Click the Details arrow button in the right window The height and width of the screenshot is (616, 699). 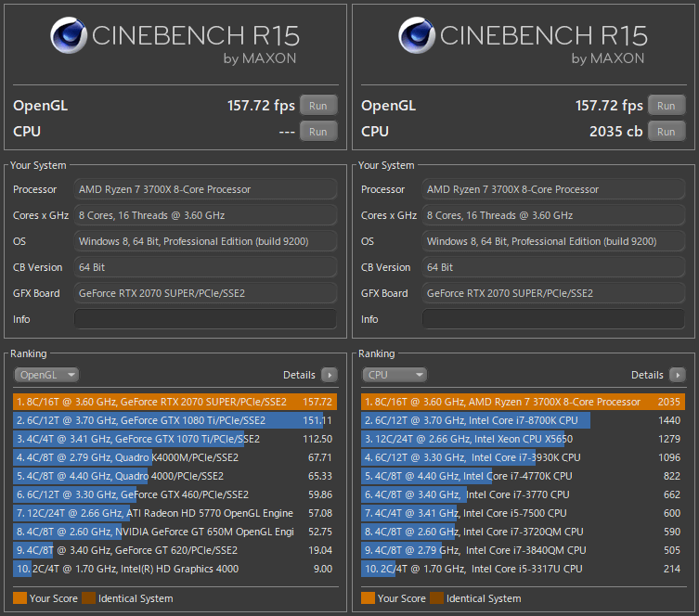(678, 375)
